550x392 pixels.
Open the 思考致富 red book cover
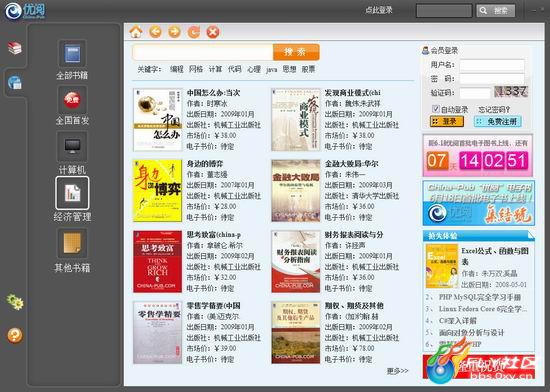pyautogui.click(x=157, y=262)
